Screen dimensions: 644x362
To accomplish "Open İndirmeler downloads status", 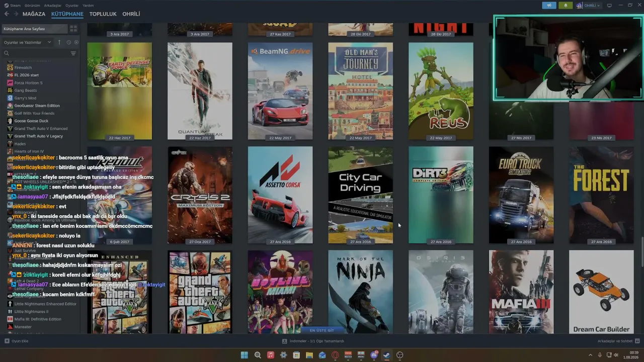I will (313, 341).
